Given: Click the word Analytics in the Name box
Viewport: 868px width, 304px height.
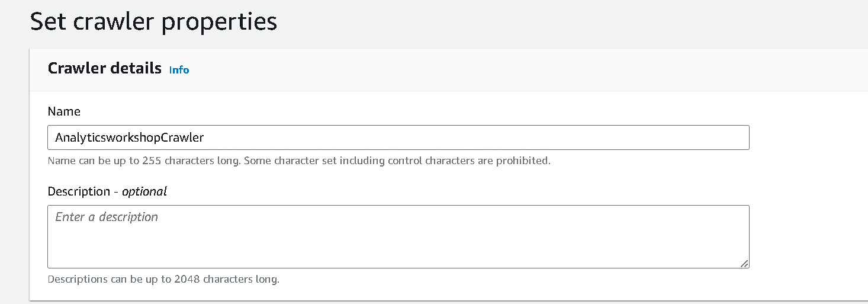Looking at the screenshot, I should pos(79,137).
